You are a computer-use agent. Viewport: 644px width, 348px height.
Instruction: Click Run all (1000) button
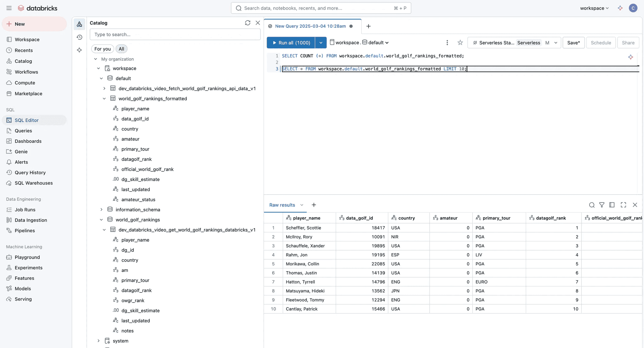pyautogui.click(x=291, y=43)
